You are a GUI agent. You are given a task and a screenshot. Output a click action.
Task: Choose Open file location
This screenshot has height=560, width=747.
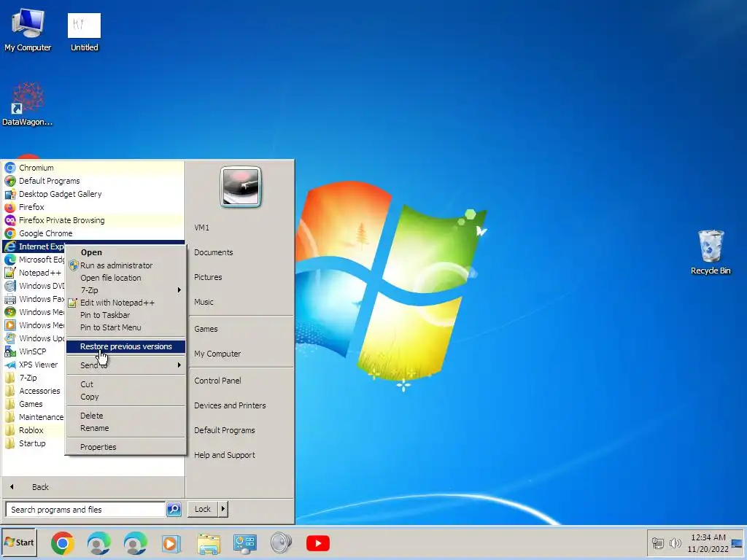coord(125,278)
